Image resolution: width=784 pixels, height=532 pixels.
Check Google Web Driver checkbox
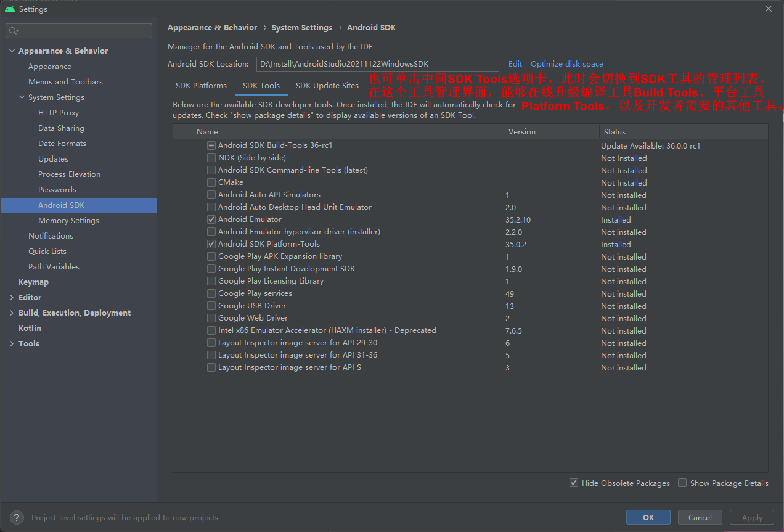point(211,318)
